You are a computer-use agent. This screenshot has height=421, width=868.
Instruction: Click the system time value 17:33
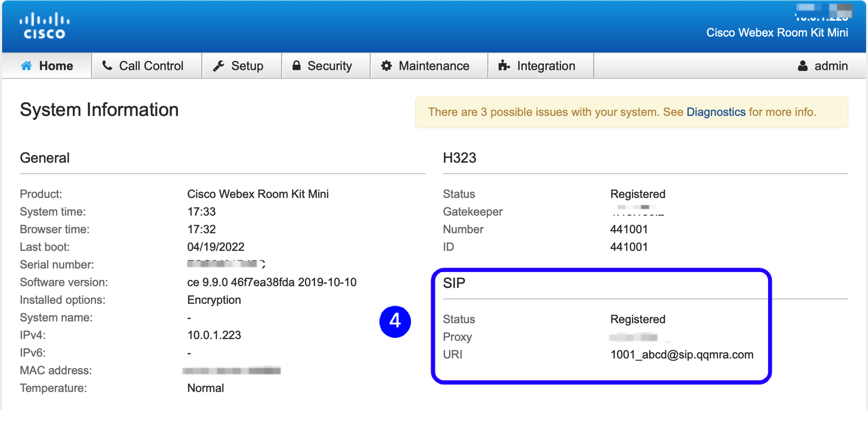(201, 212)
